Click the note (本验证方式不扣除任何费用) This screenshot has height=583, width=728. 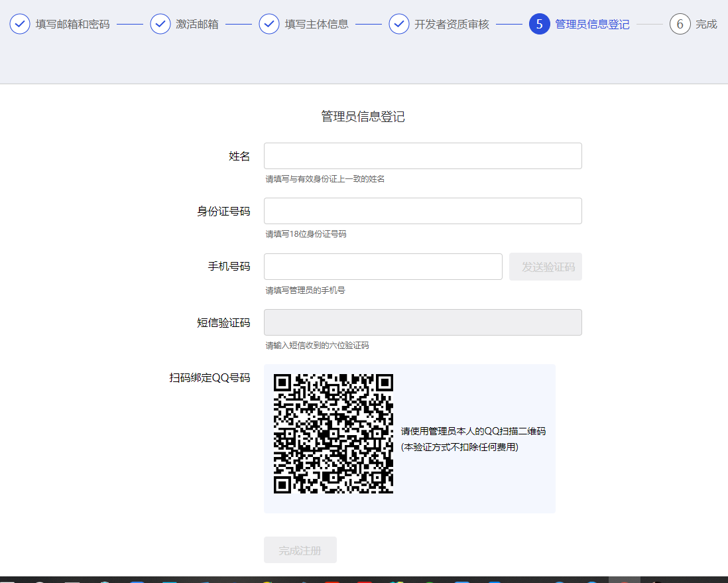(459, 447)
